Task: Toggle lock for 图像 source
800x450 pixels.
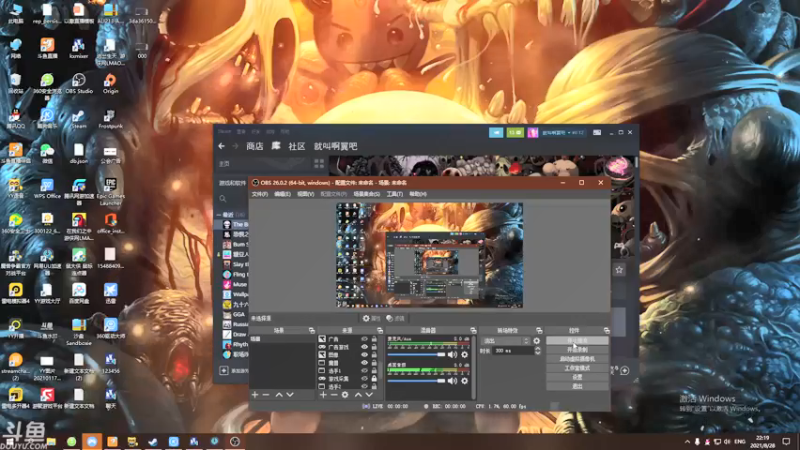Action: pos(374,355)
